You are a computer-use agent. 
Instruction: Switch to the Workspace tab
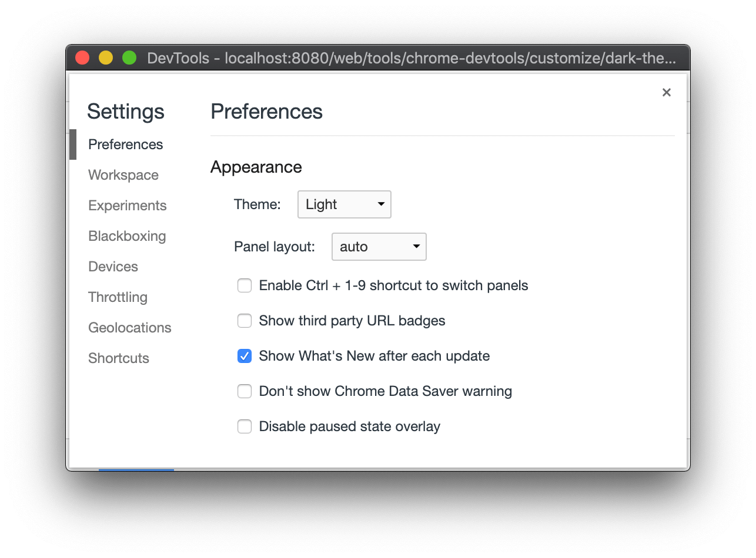[x=123, y=175]
